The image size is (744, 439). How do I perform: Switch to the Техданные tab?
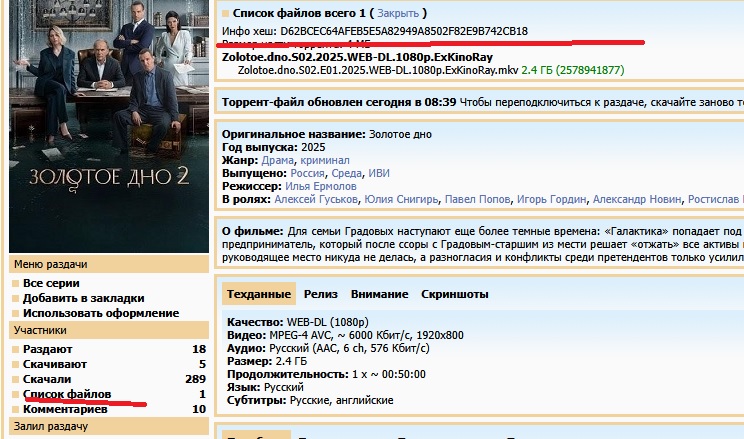258,294
